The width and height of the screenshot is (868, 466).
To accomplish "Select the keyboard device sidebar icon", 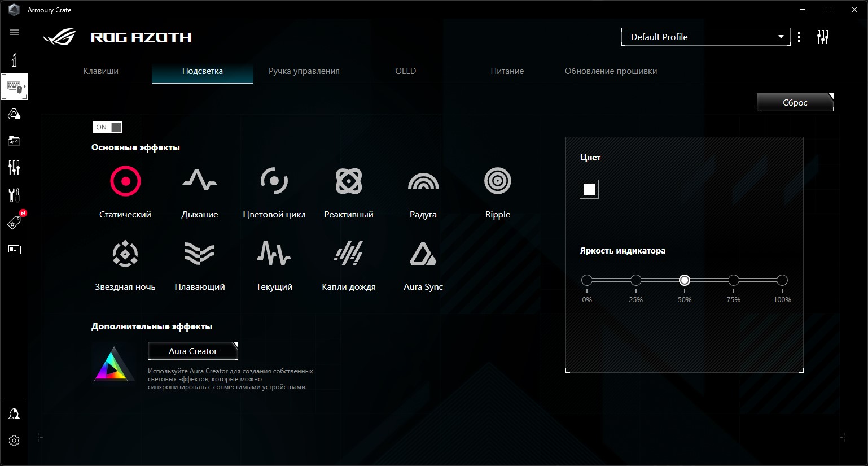I will tap(14, 87).
